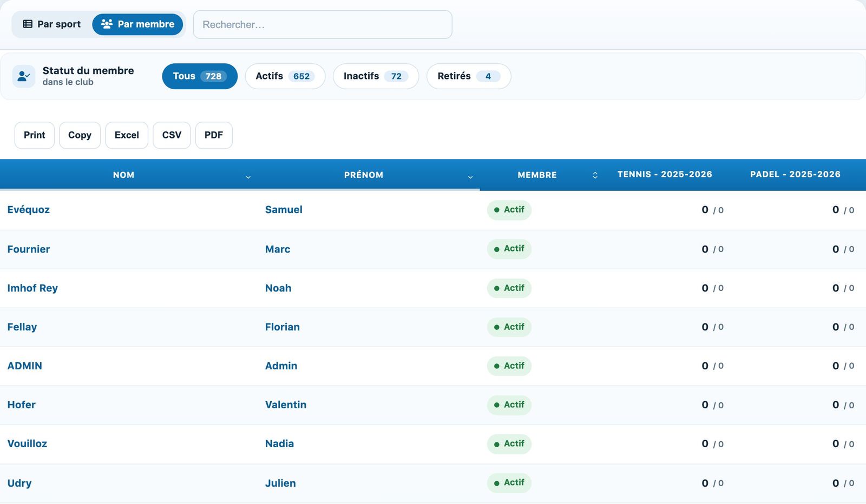Filter on Retirés members
Viewport: 866px width, 504px height.
click(469, 76)
